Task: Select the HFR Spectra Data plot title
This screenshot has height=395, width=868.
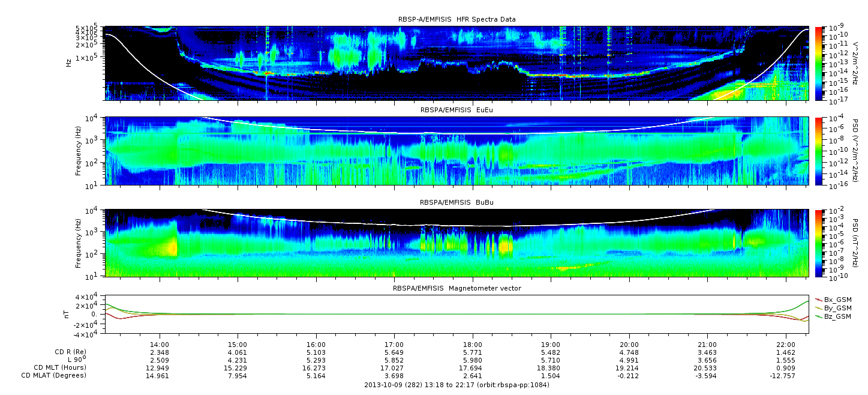Action: coord(456,19)
